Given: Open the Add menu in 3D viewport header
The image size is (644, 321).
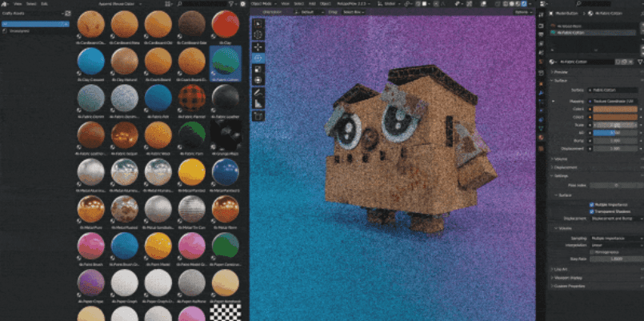Looking at the screenshot, I should (311, 4).
